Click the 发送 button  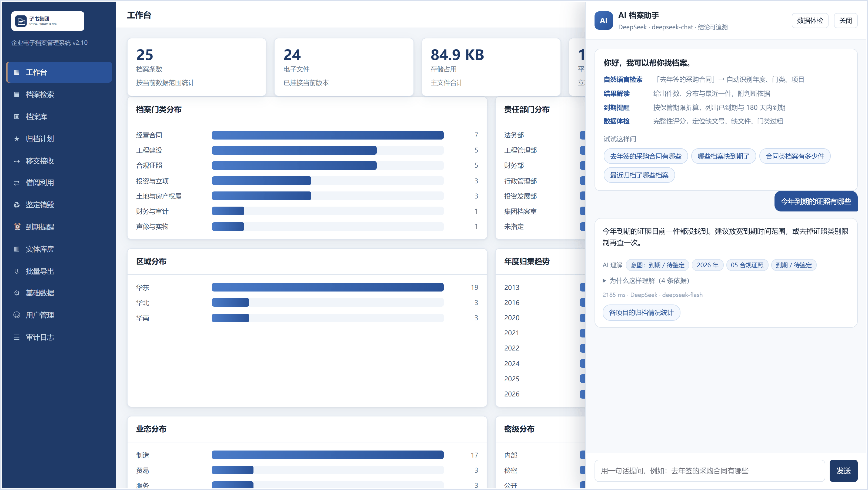pos(843,471)
